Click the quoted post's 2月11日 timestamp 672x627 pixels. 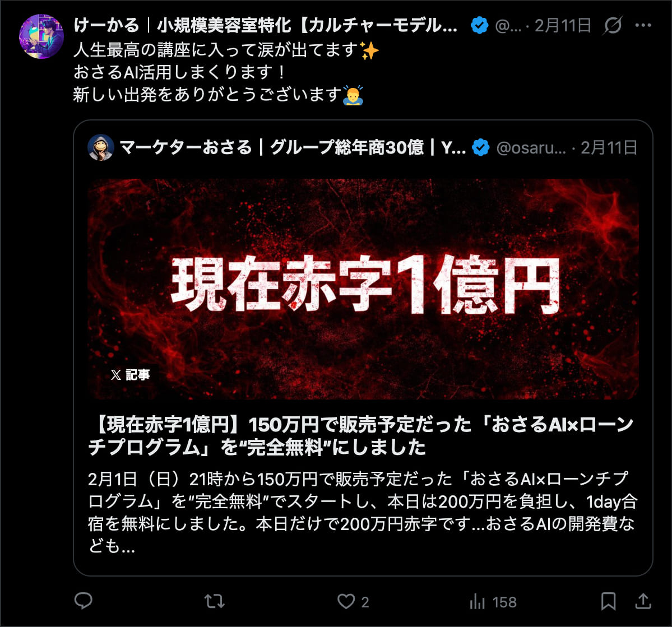point(609,148)
